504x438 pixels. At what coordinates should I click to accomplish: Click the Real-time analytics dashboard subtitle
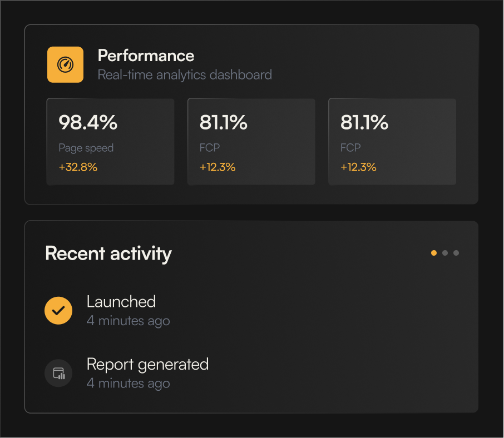click(185, 74)
